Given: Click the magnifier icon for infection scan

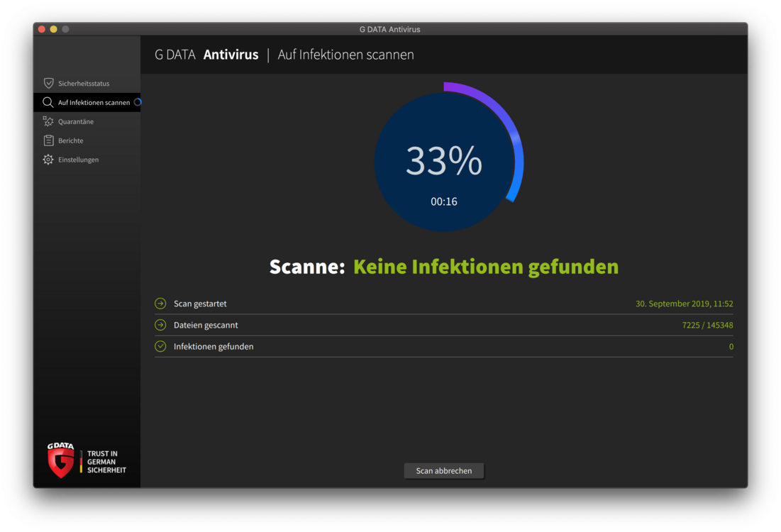Looking at the screenshot, I should (x=48, y=102).
